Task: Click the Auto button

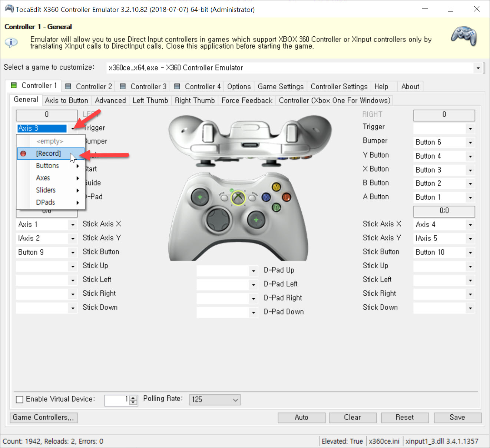Action: 301,418
